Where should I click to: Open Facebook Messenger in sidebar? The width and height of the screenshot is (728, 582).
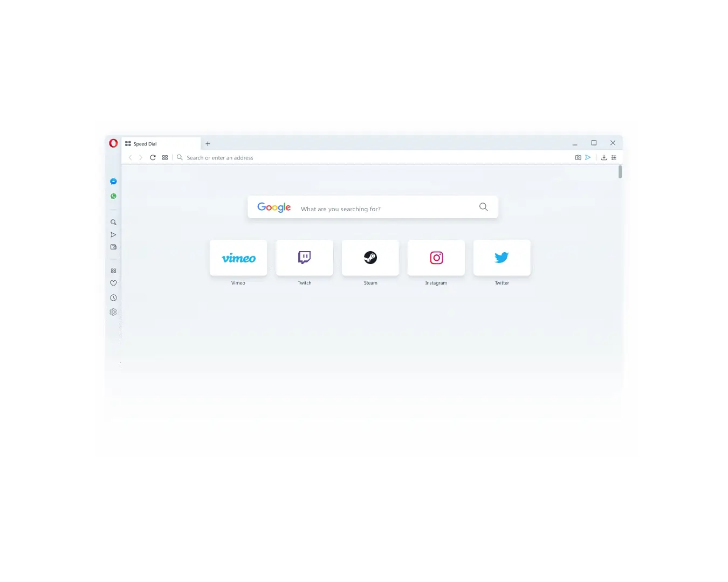click(113, 182)
